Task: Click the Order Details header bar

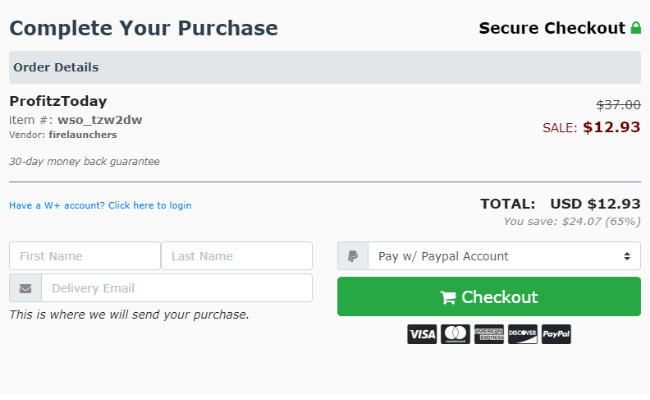Action: (325, 68)
